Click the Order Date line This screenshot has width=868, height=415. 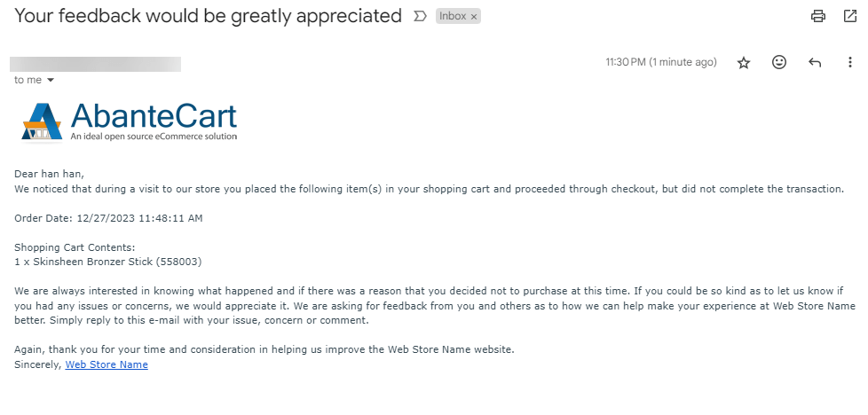pos(109,218)
